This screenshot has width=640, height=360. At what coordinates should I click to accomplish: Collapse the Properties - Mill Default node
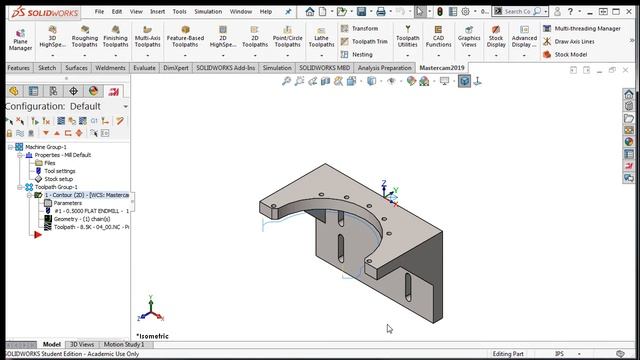(20, 155)
